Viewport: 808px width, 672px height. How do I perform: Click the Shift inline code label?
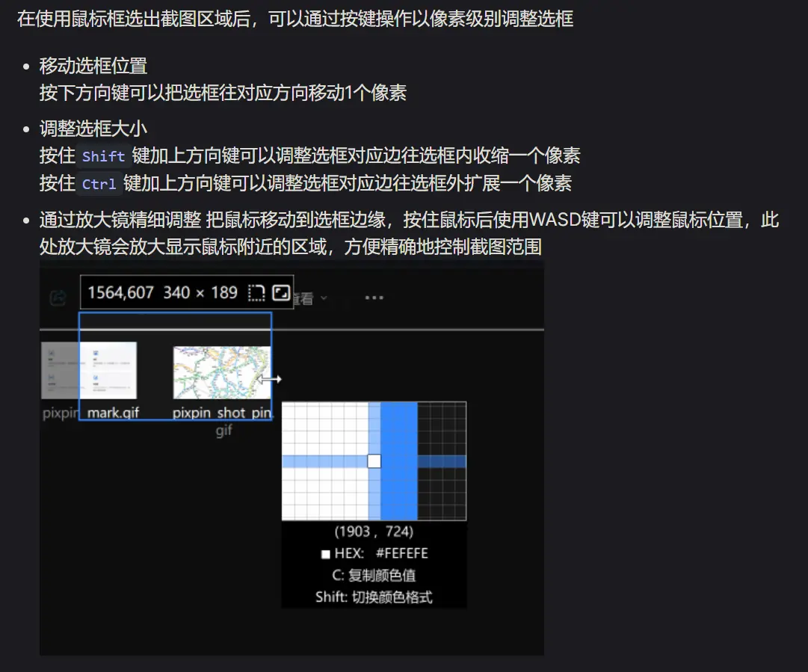pos(103,156)
